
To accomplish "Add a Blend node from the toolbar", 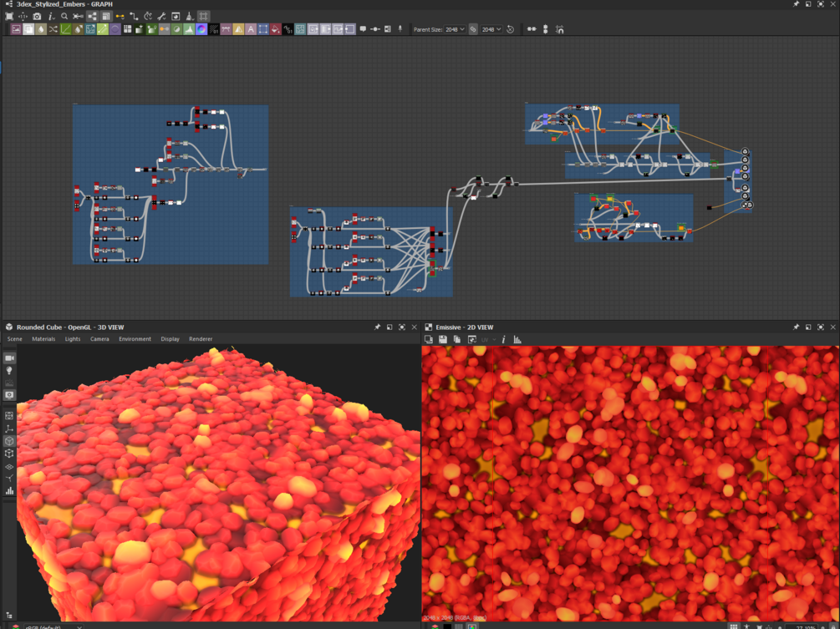I will point(28,29).
